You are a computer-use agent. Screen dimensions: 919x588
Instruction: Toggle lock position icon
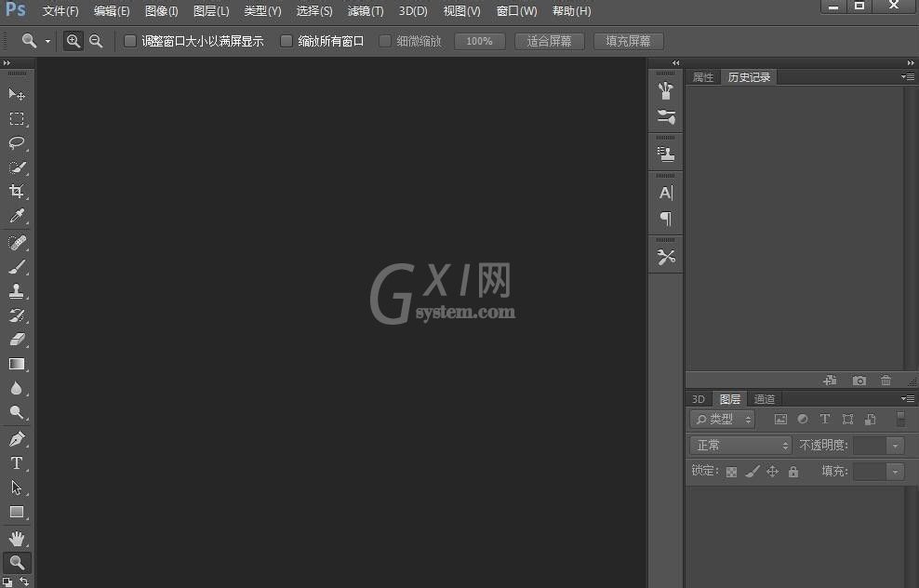click(772, 472)
